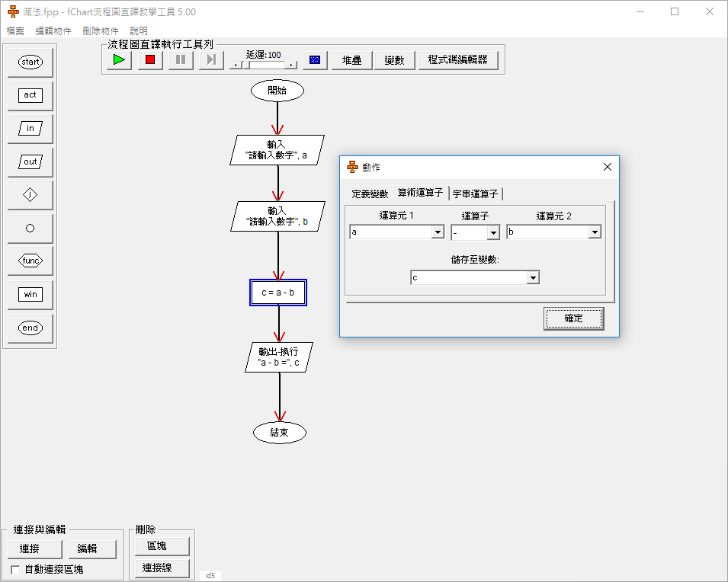Screen dimensions: 728x582
Task: Click the green Run play icon
Action: pyautogui.click(x=119, y=60)
